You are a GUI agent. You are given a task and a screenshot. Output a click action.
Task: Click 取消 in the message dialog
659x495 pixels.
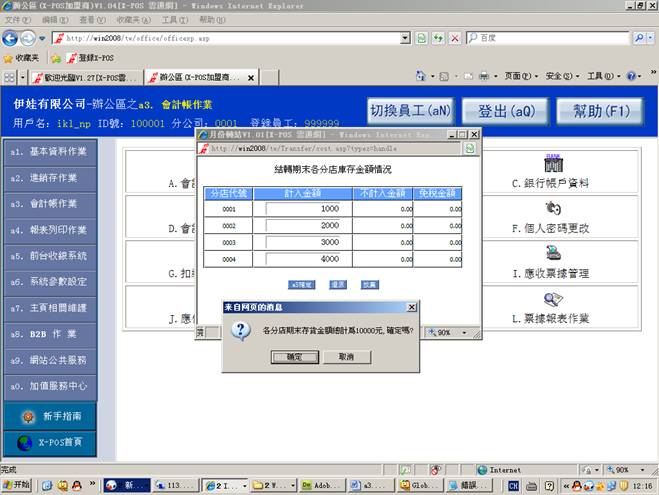346,356
